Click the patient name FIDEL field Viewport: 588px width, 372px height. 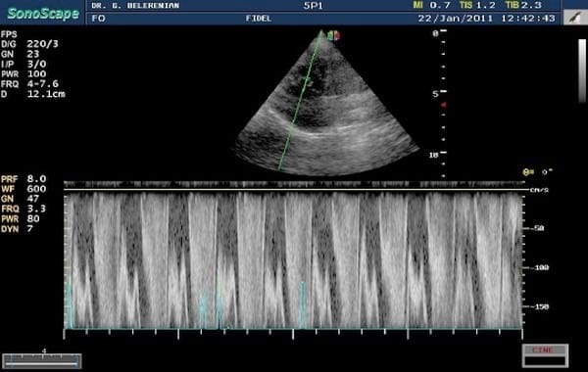(259, 19)
